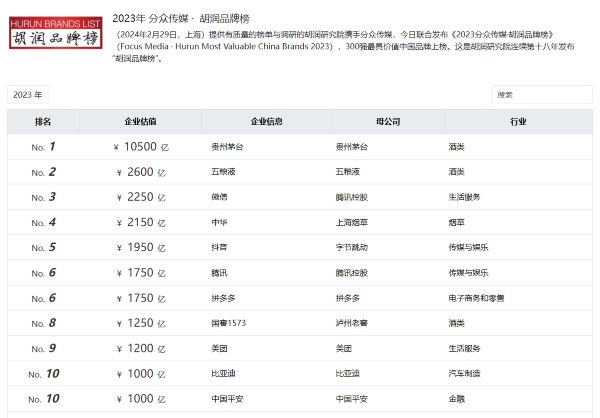This screenshot has height=418, width=600.
Task: Select the No. 4 rank cell
Action: (43, 222)
